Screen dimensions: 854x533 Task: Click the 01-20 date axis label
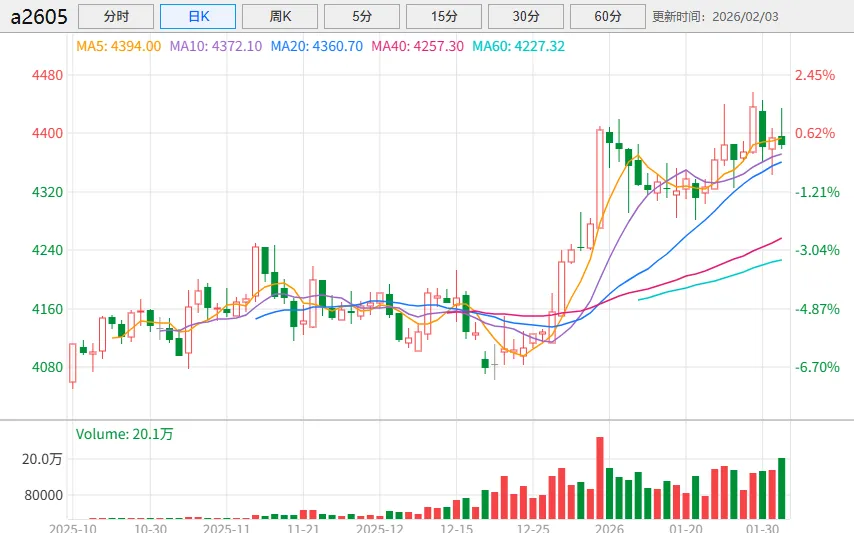click(x=686, y=528)
